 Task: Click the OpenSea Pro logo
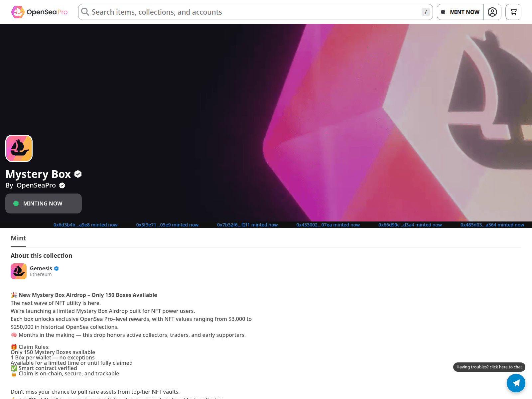(x=39, y=12)
